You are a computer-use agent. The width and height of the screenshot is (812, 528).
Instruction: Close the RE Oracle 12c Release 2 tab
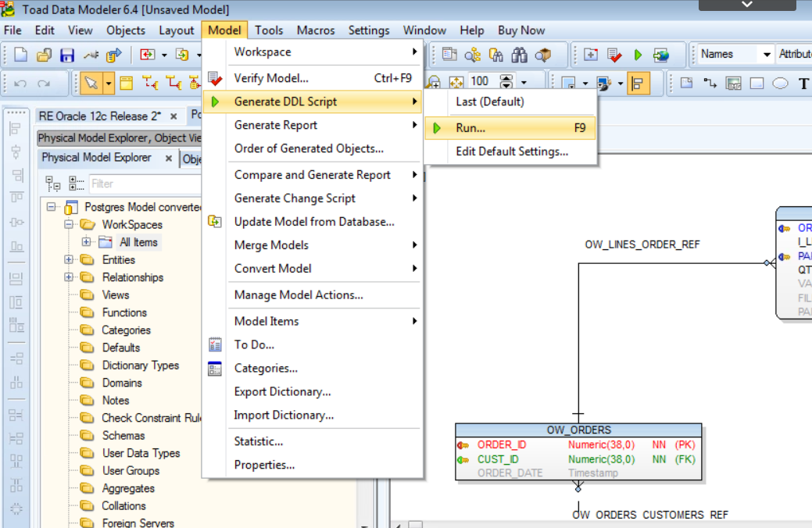tap(174, 116)
